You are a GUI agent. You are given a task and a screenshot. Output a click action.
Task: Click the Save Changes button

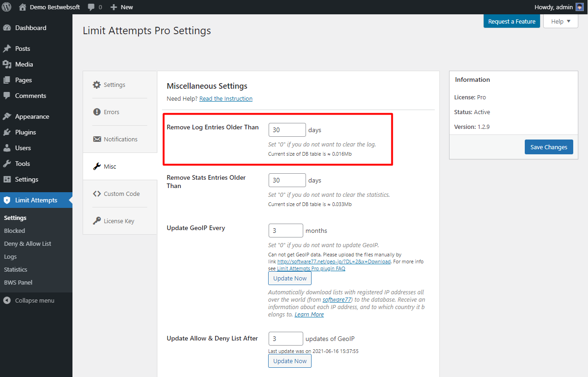549,147
